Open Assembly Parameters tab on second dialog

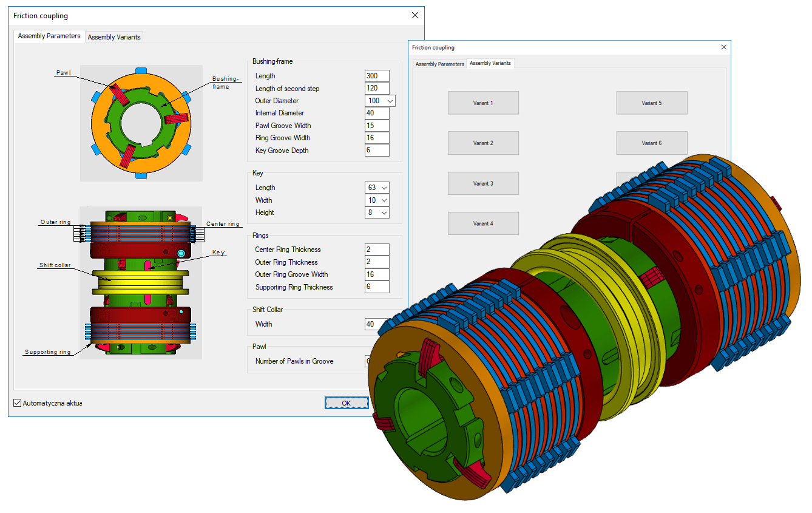439,63
